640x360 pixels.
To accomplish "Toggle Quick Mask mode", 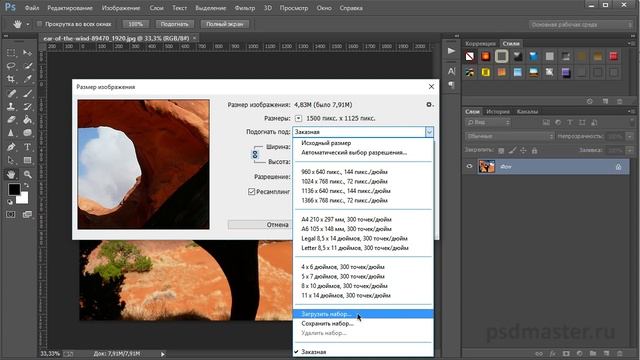I will 11,215.
